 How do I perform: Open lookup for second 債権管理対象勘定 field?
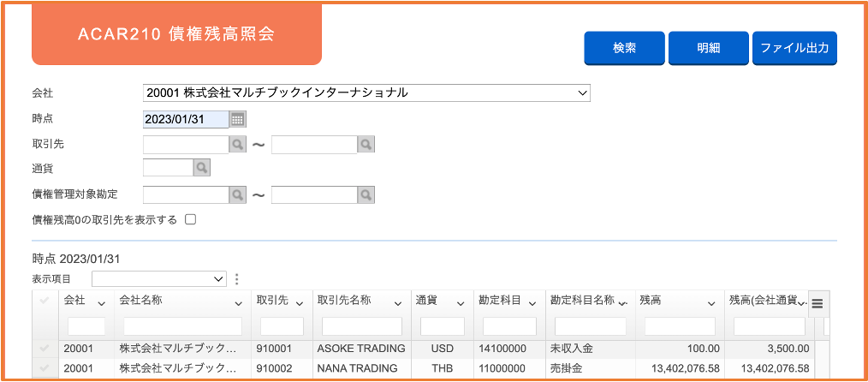366,194
